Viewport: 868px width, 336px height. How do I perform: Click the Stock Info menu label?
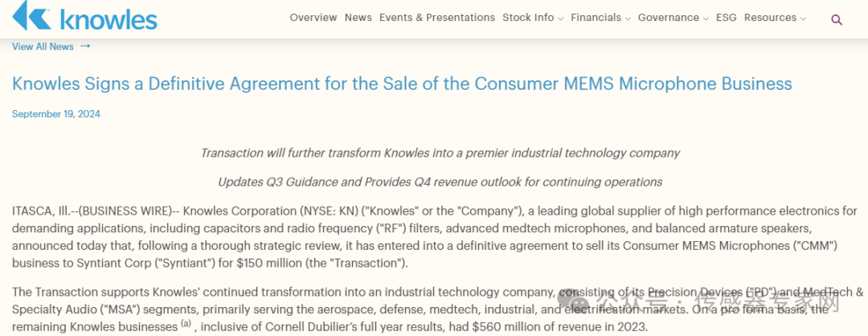point(528,18)
